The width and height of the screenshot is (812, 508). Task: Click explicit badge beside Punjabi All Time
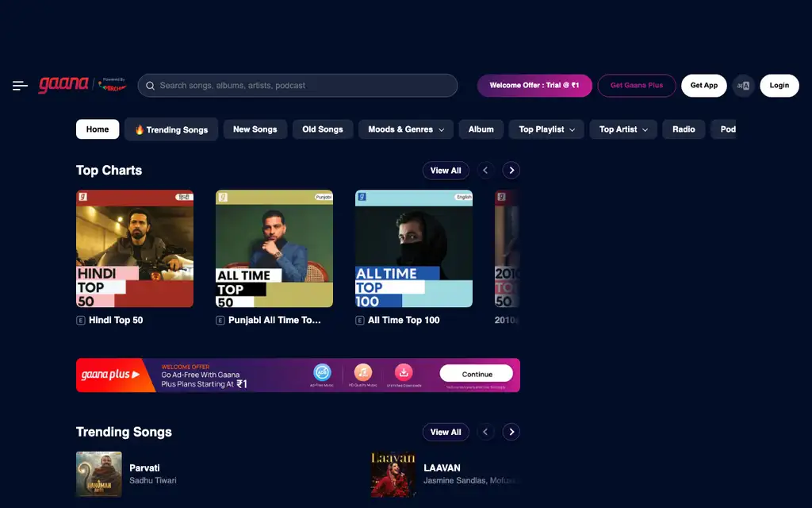pyautogui.click(x=220, y=321)
